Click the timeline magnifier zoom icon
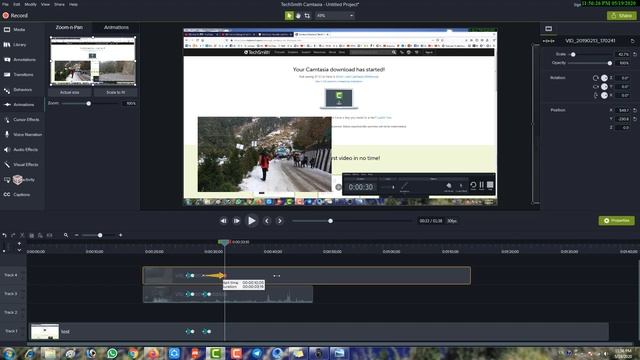The image size is (640, 360). [66, 236]
